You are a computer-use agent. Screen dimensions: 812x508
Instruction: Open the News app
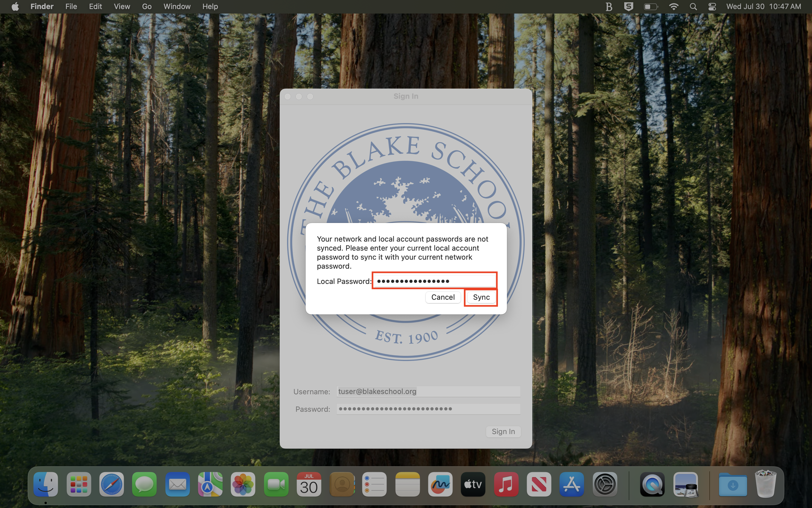click(x=539, y=484)
